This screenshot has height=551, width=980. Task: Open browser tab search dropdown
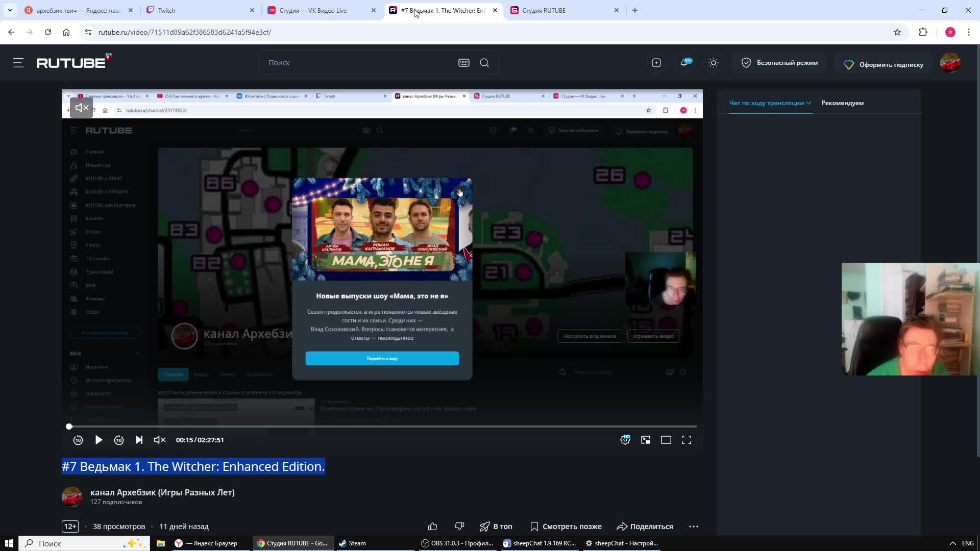[x=10, y=10]
